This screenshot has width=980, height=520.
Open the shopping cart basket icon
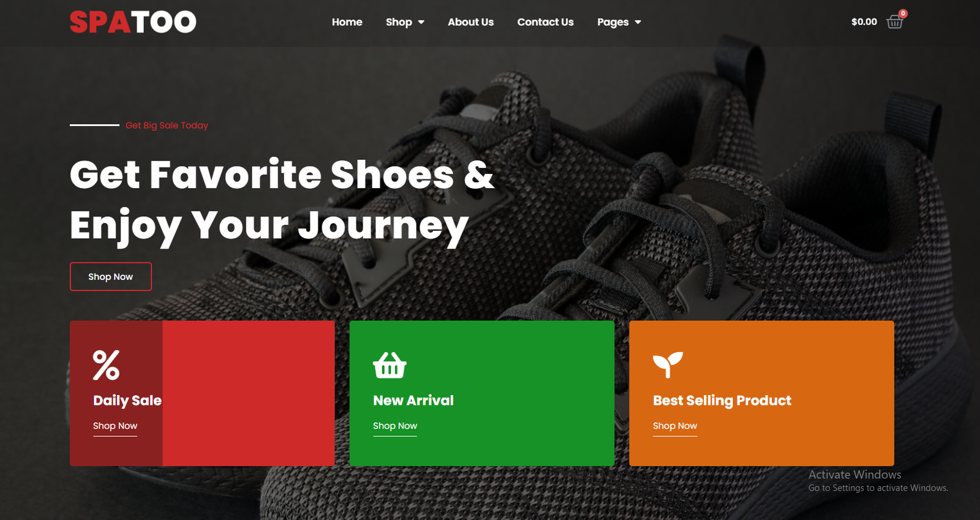pos(894,22)
